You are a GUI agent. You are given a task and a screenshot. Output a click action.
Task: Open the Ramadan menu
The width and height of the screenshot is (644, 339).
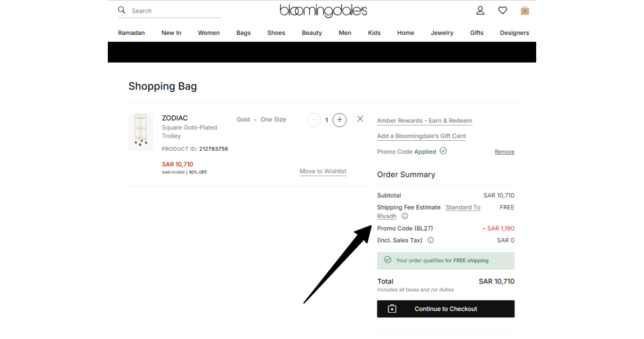(131, 33)
